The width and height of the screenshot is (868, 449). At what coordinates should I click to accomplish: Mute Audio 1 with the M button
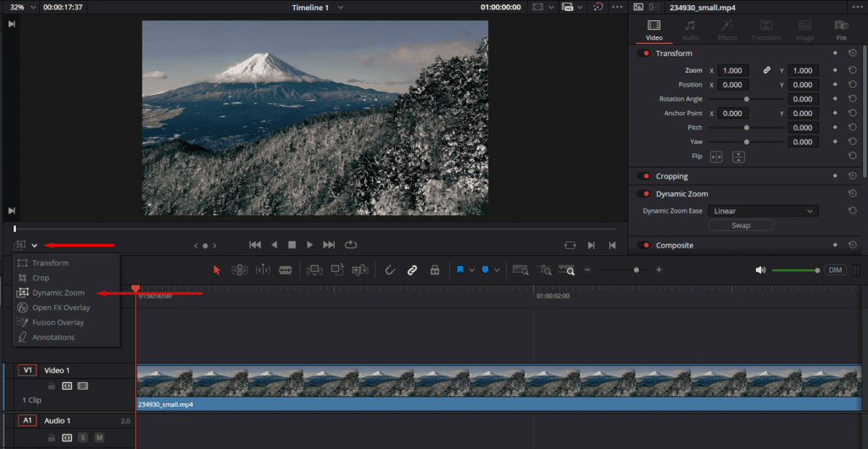[x=99, y=437]
